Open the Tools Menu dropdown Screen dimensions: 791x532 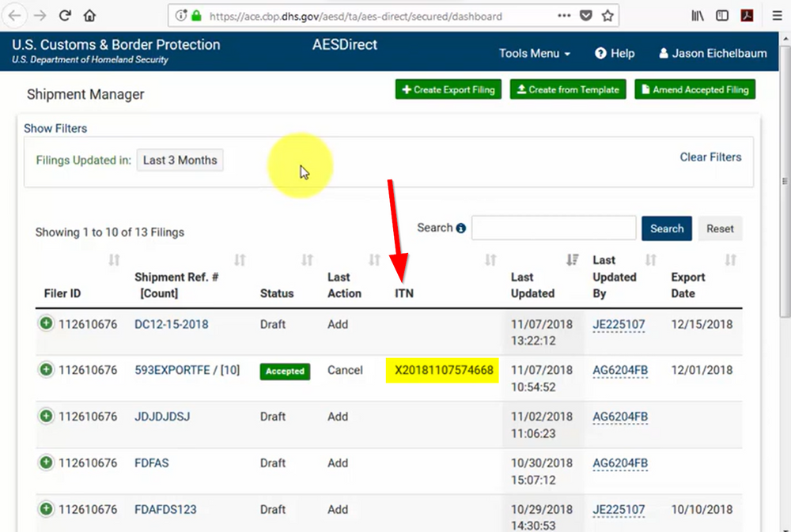[x=535, y=53]
